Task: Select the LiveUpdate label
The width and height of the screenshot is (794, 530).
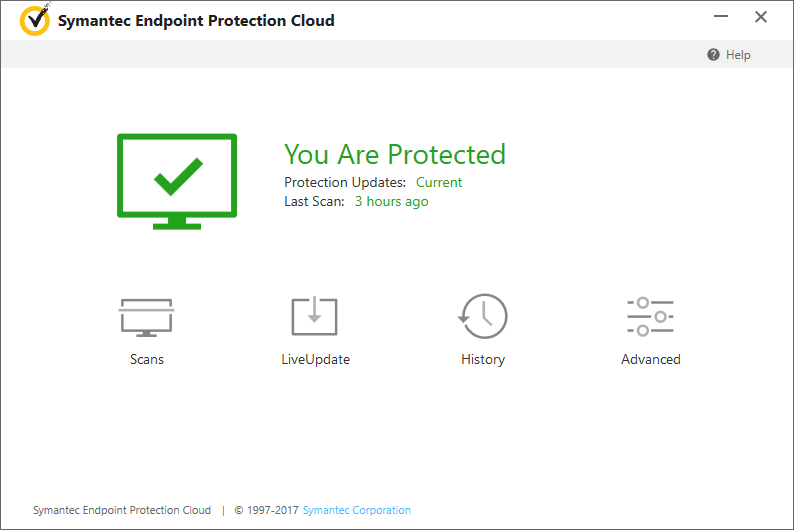Action: click(x=315, y=359)
